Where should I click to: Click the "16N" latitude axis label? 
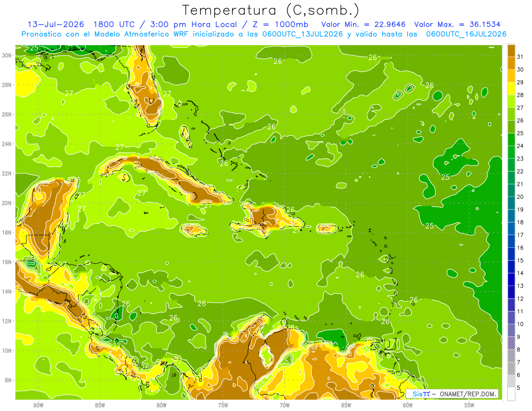(7, 262)
